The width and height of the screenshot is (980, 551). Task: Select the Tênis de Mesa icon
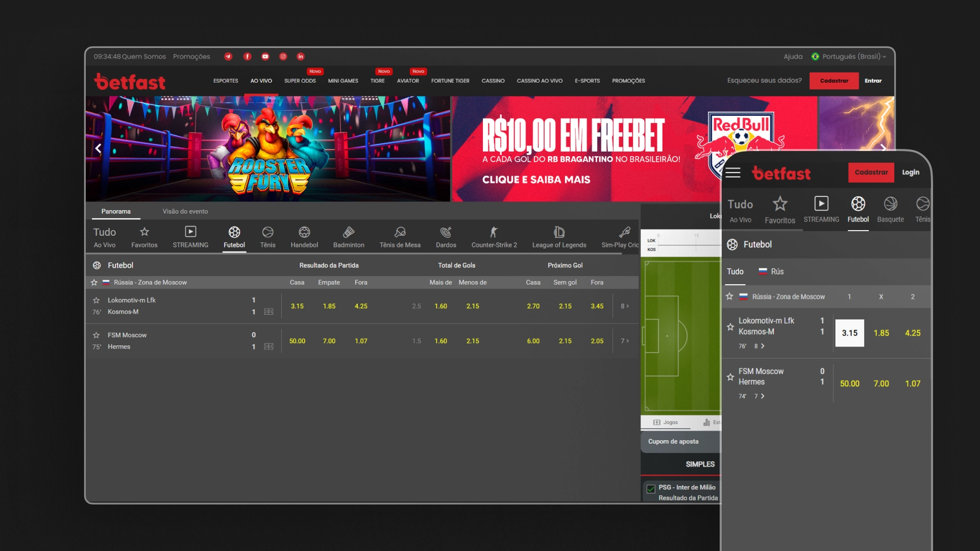click(x=400, y=232)
